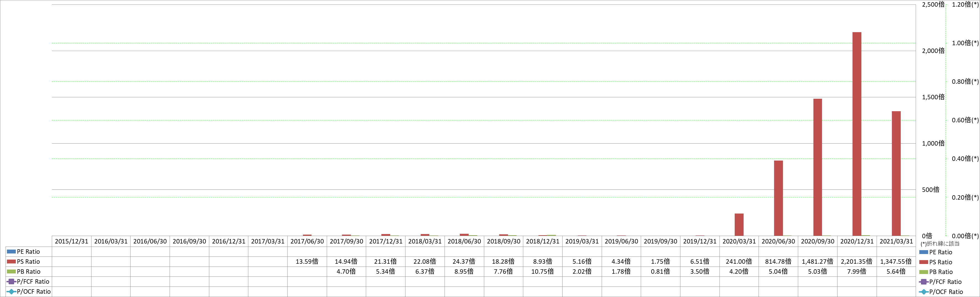Click the 1,000倍 axis label
Viewport: 980px width, 297px height.
(933, 143)
